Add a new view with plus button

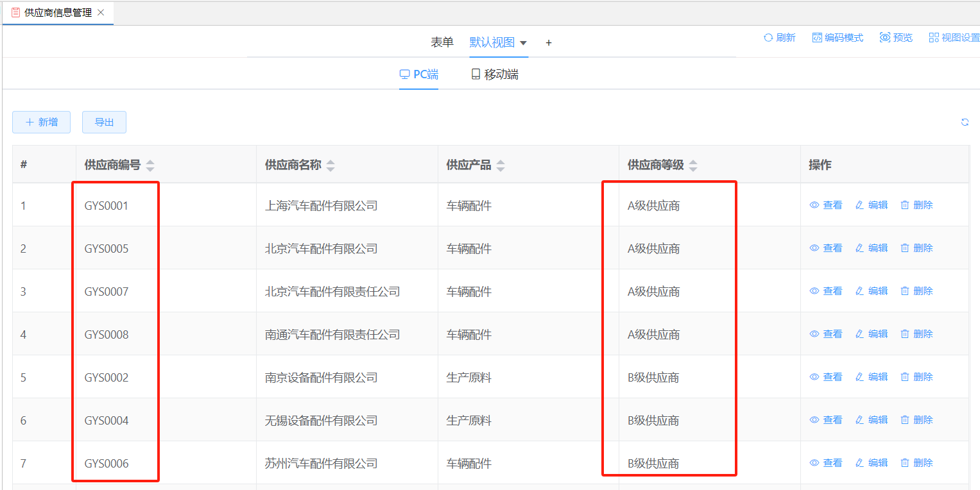(x=549, y=43)
